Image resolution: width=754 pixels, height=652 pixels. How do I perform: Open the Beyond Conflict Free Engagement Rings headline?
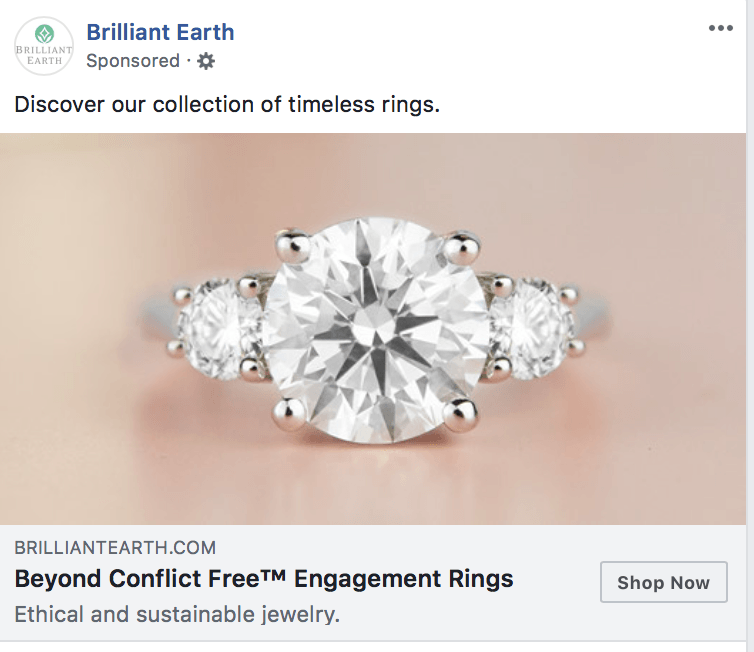pos(264,578)
